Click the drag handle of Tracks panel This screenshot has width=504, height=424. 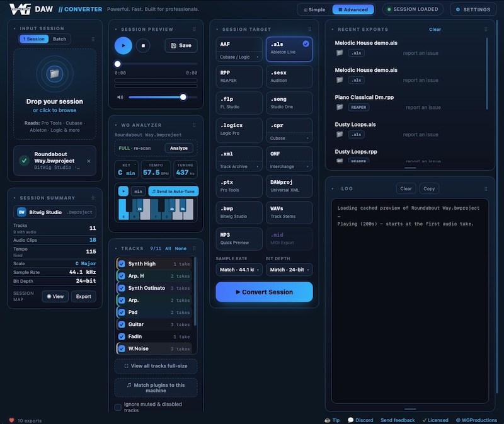[194, 248]
